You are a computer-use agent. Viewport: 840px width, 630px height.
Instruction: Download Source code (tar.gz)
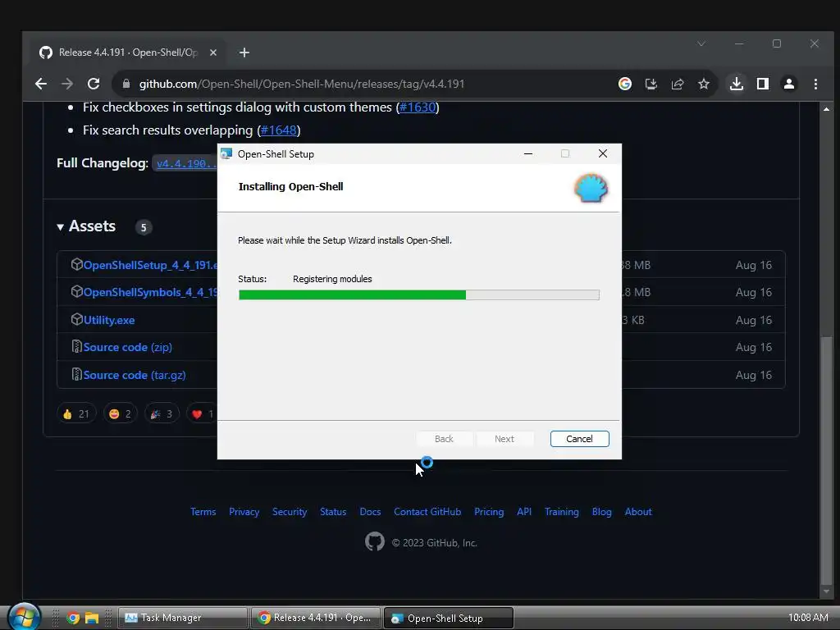(x=135, y=375)
